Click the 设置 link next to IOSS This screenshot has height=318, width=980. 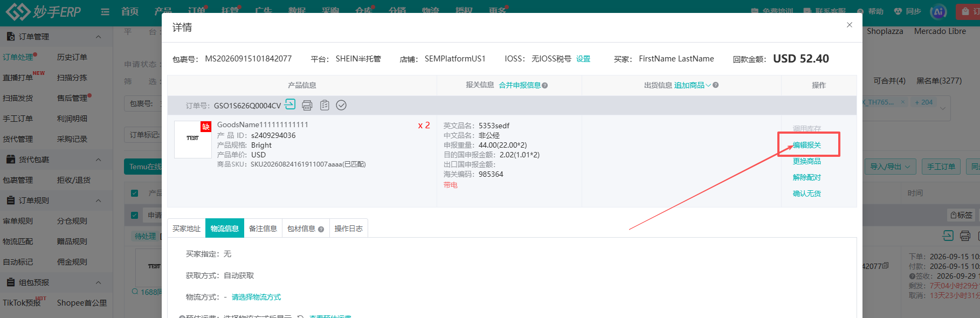583,59
